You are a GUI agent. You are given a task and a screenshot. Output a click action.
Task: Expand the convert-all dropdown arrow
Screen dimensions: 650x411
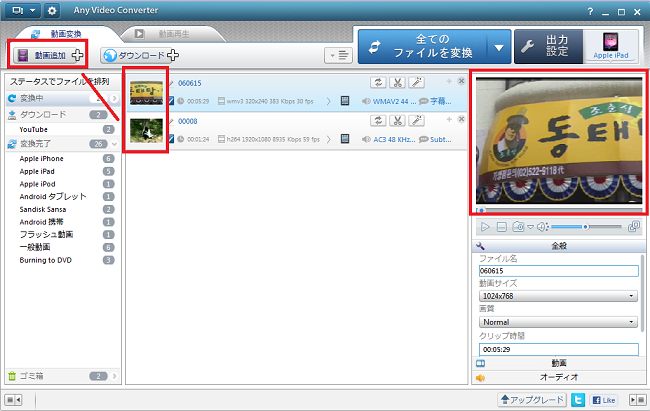499,48
